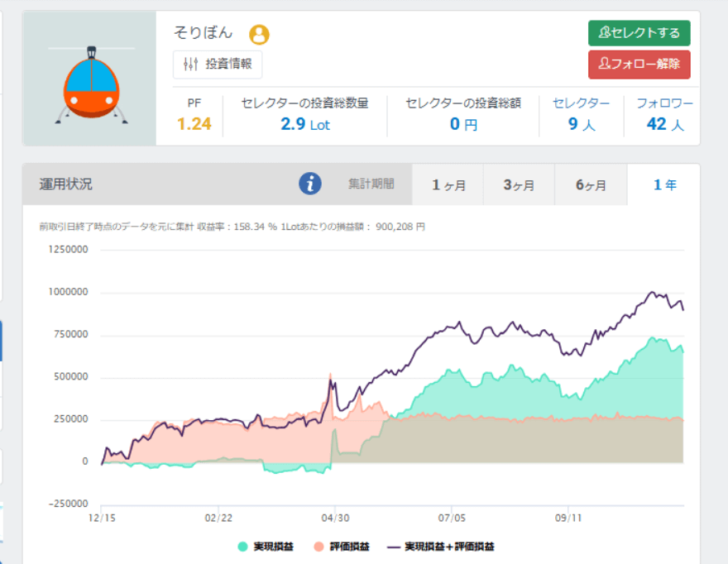This screenshot has width=728, height=564.
Task: Click the helicopter avatar image
Action: click(x=89, y=79)
